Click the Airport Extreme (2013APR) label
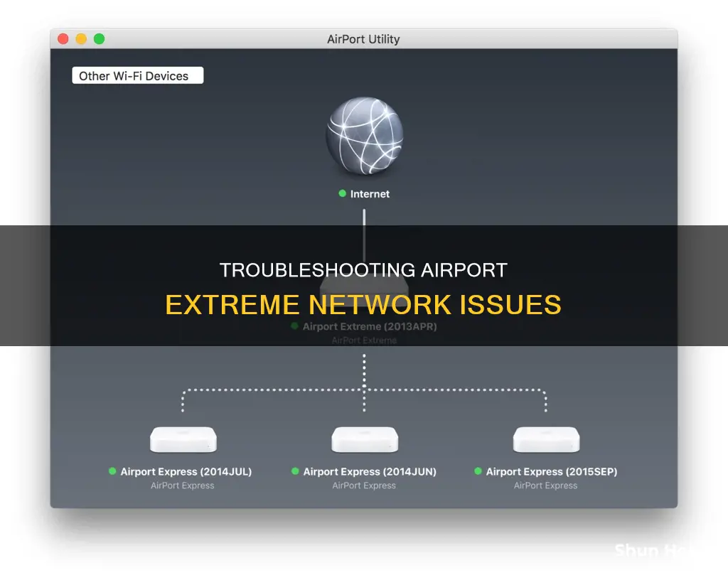This screenshot has width=728, height=580. (x=370, y=327)
